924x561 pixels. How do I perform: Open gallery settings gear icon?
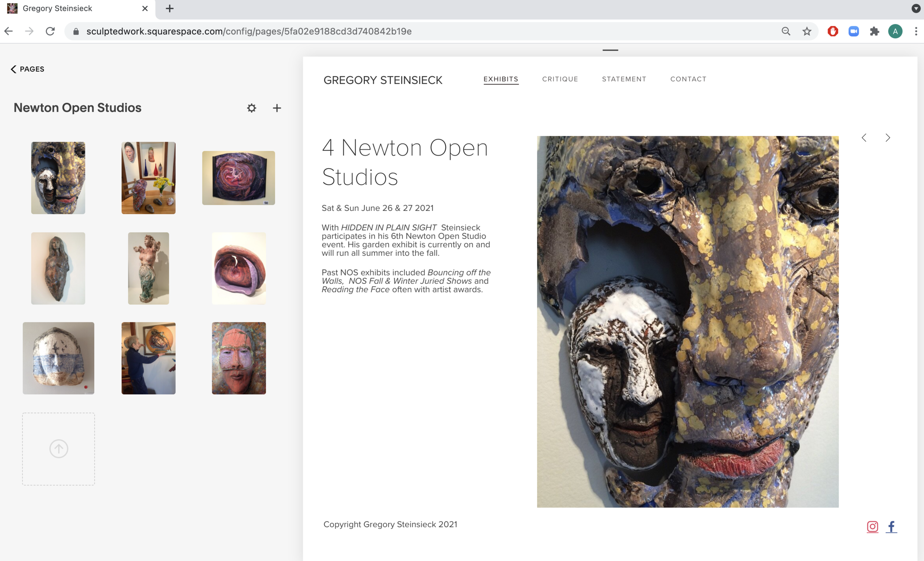251,108
